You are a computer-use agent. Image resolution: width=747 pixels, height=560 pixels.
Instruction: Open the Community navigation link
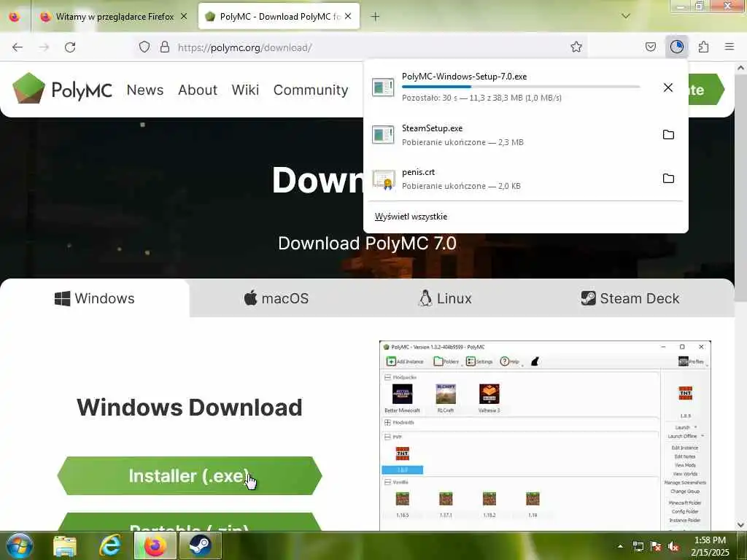[311, 90]
